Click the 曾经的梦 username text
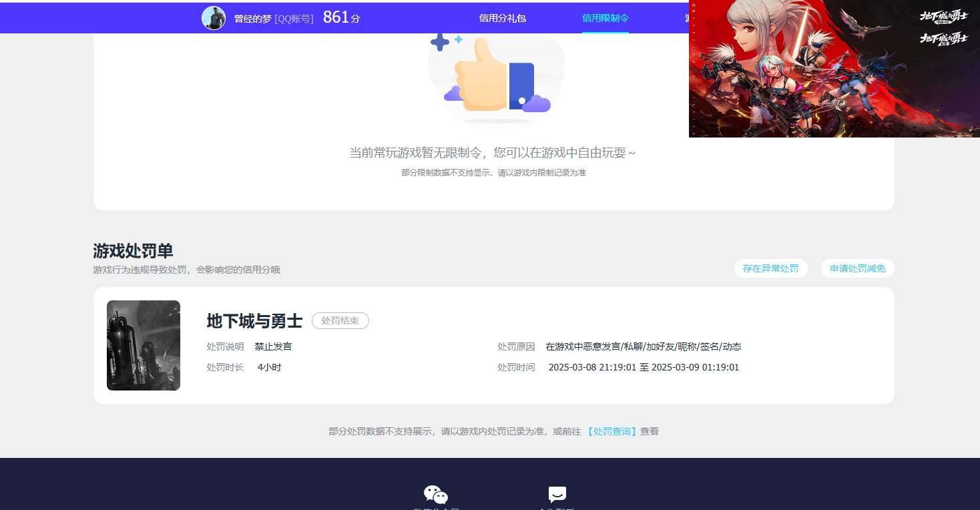Screen dimensions: 980x510 (x=253, y=19)
